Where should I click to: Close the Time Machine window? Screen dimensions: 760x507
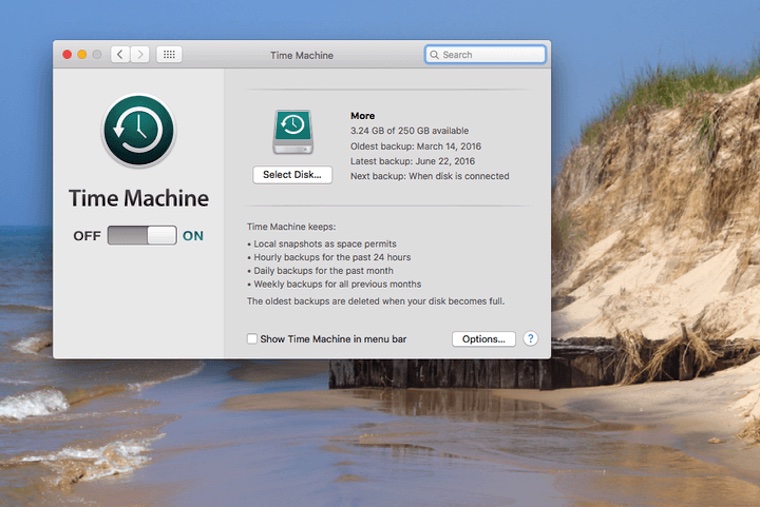click(68, 55)
